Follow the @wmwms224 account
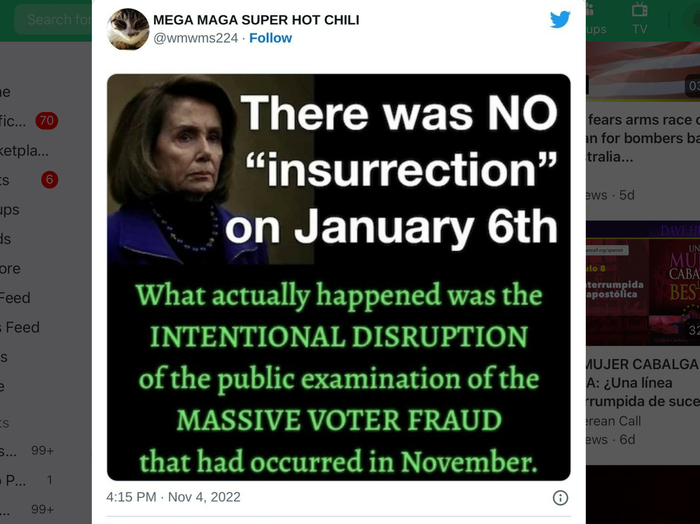This screenshot has height=524, width=700. point(270,38)
